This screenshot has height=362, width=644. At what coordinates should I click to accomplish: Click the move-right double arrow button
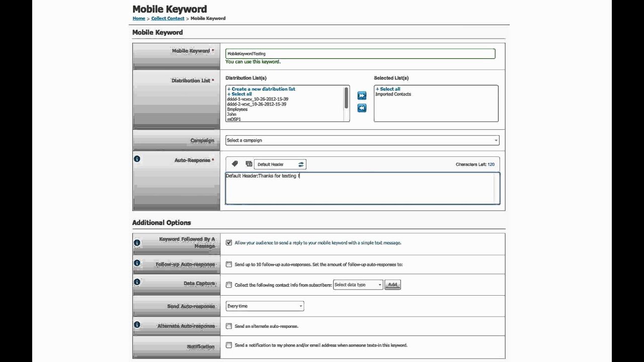362,96
